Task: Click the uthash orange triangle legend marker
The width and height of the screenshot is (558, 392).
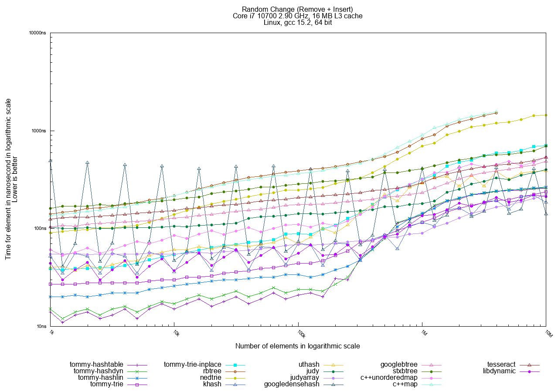Action: click(x=333, y=365)
